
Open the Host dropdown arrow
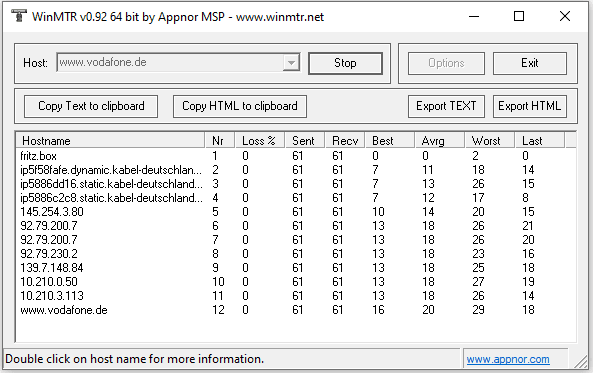(x=291, y=62)
